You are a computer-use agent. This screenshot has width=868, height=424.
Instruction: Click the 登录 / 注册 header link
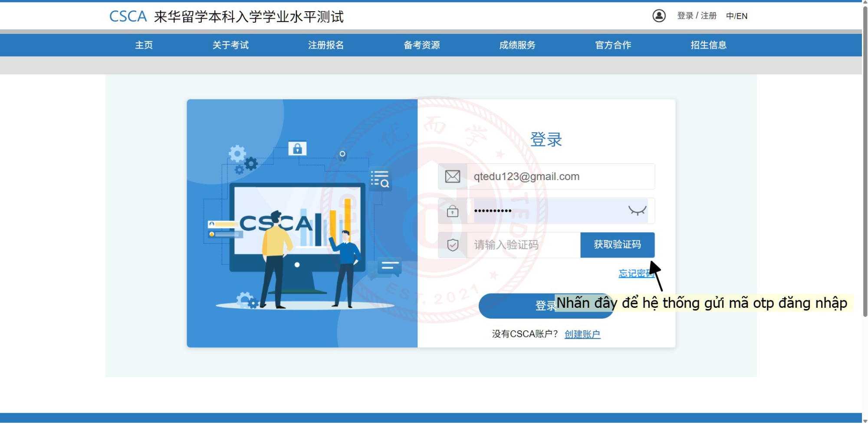[x=697, y=16]
